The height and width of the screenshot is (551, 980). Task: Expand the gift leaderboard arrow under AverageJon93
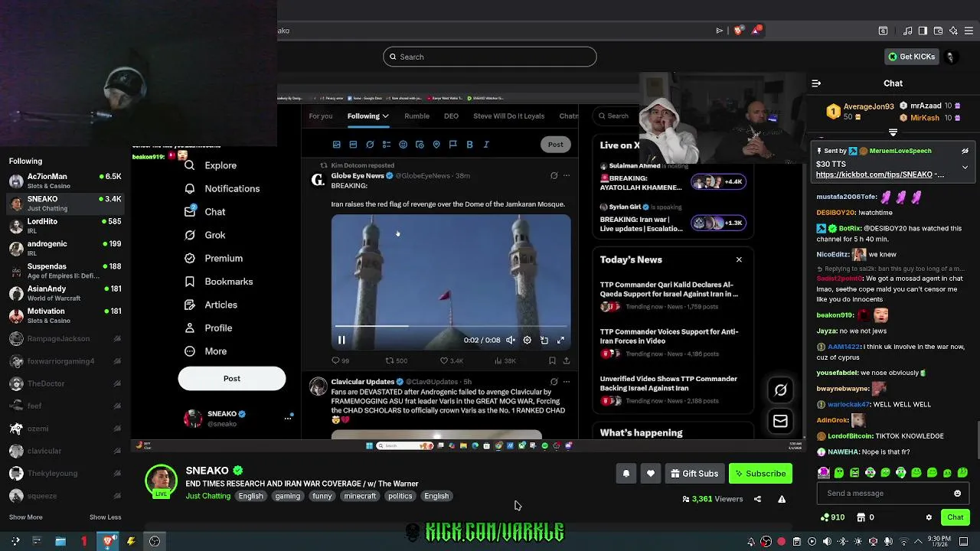pyautogui.click(x=893, y=132)
